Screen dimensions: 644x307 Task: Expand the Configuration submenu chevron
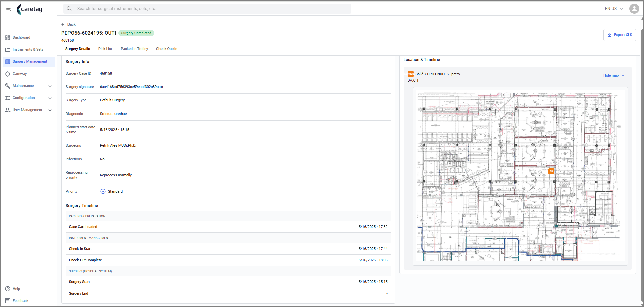[50, 98]
